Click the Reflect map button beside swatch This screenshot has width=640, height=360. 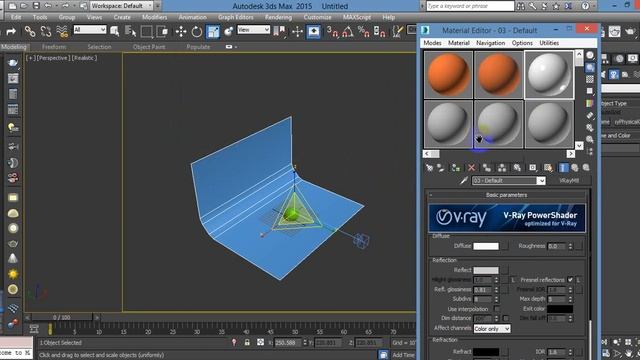coord(505,270)
